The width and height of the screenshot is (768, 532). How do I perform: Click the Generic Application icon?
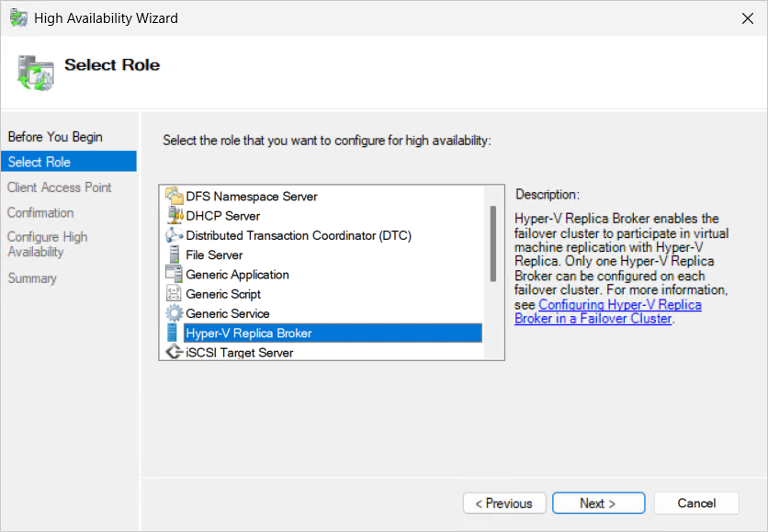click(x=173, y=275)
